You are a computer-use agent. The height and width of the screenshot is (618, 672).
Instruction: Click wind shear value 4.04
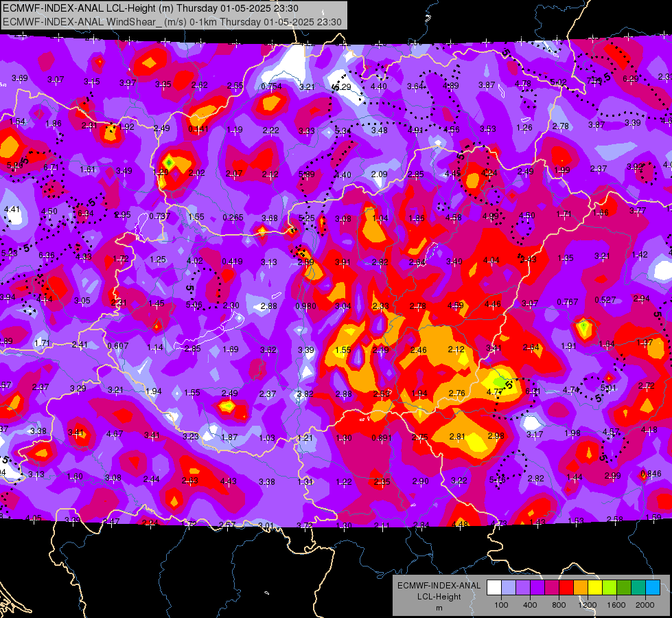point(491,260)
